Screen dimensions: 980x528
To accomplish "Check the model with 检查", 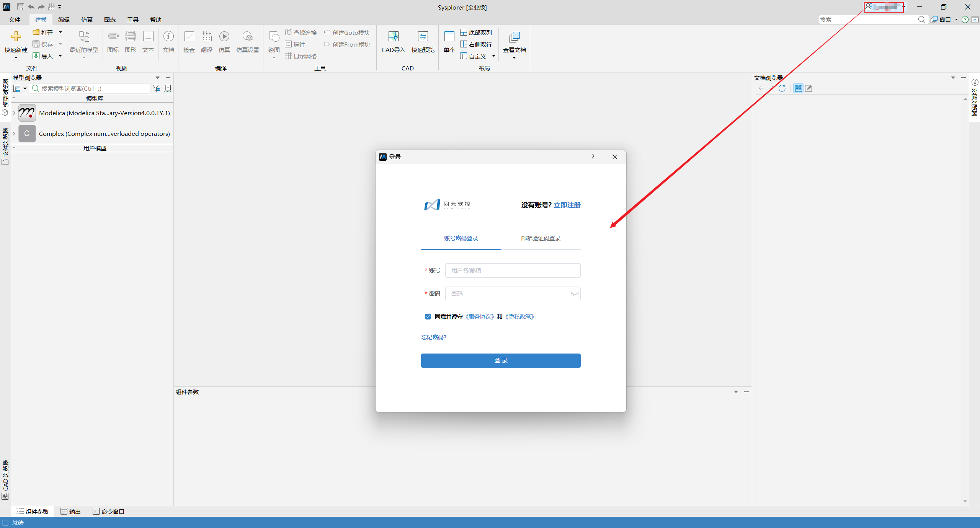I will click(189, 42).
